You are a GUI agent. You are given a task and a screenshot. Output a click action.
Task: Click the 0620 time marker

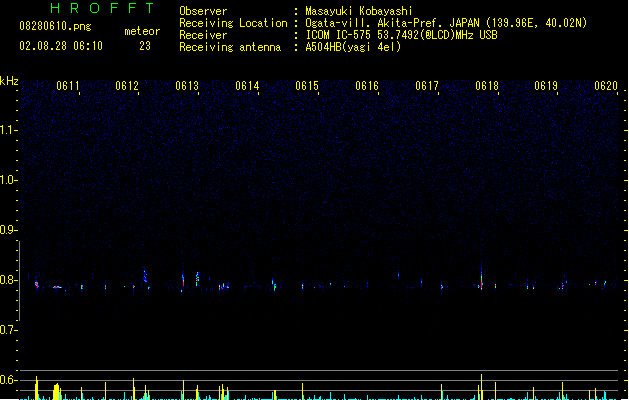tap(606, 86)
